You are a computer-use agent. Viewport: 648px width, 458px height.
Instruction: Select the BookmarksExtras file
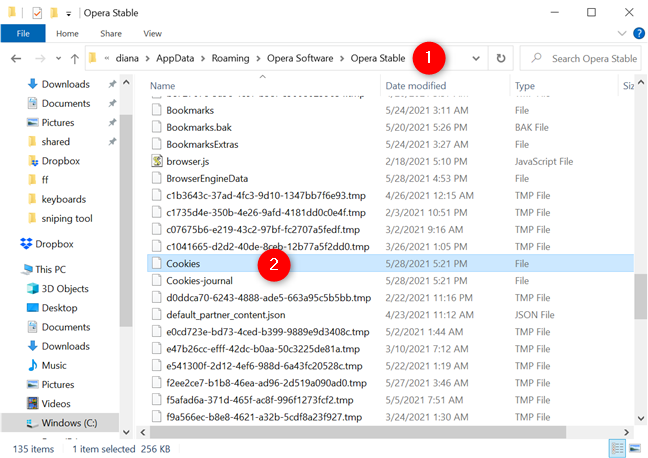click(202, 144)
